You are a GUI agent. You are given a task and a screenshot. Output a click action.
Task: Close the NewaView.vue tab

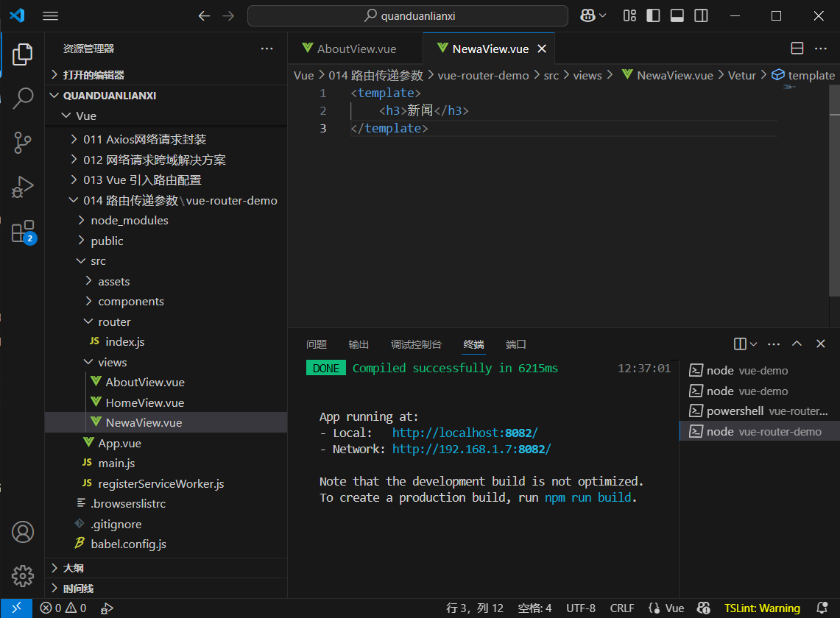pyautogui.click(x=542, y=49)
